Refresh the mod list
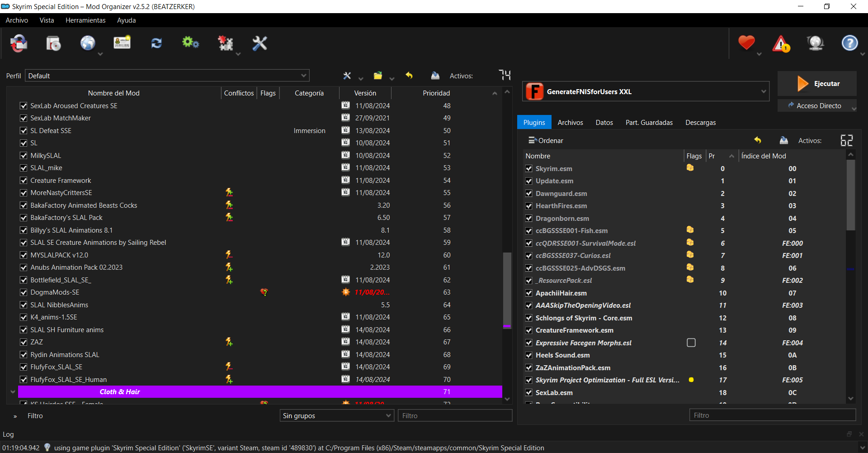Viewport: 868px width, 453px height. (x=156, y=43)
